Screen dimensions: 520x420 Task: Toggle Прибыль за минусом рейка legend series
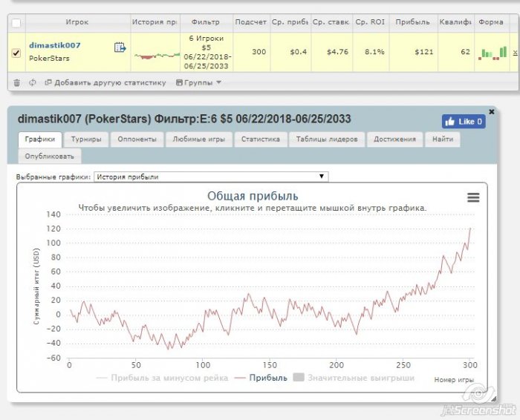pos(162,378)
